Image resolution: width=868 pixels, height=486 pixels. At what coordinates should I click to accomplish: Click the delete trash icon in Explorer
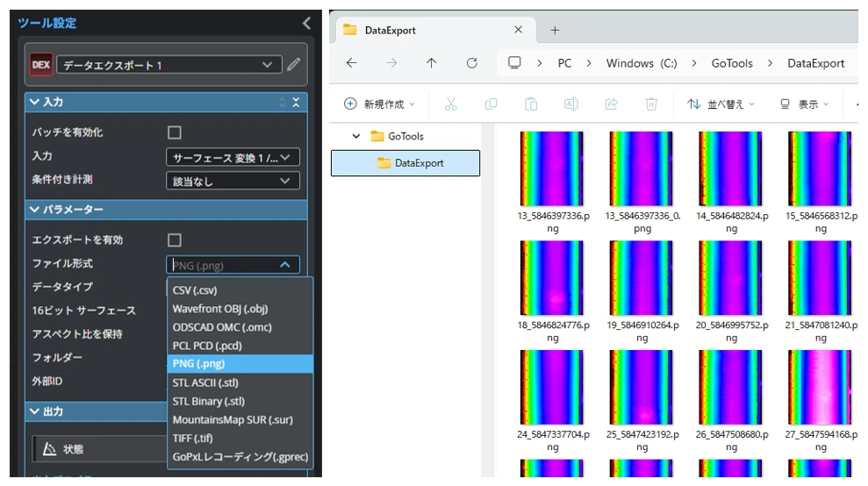click(651, 104)
